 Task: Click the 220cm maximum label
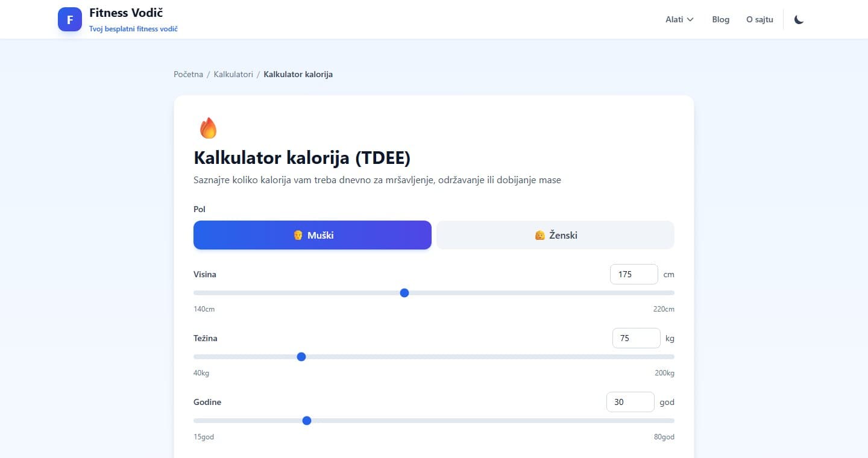tap(664, 309)
